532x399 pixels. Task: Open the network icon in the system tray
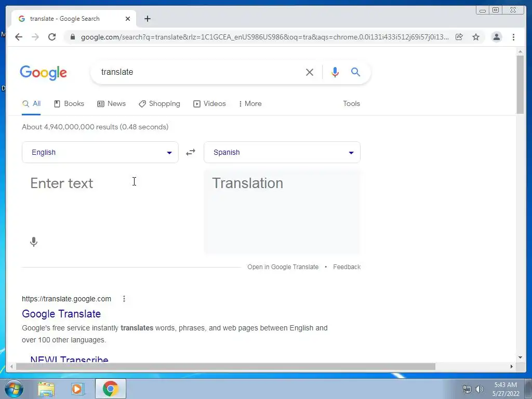coord(467,389)
